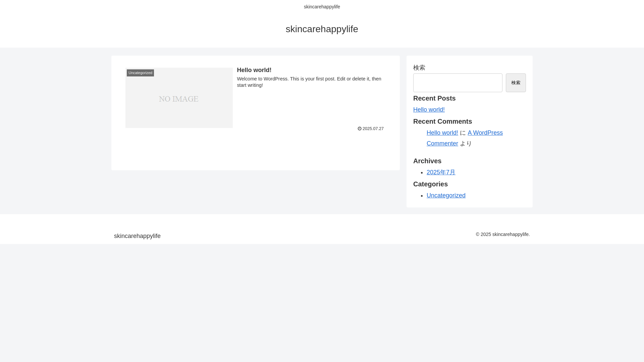The height and width of the screenshot is (362, 644).
Task: Click the footer skincarehappylife site name
Action: click(x=137, y=236)
